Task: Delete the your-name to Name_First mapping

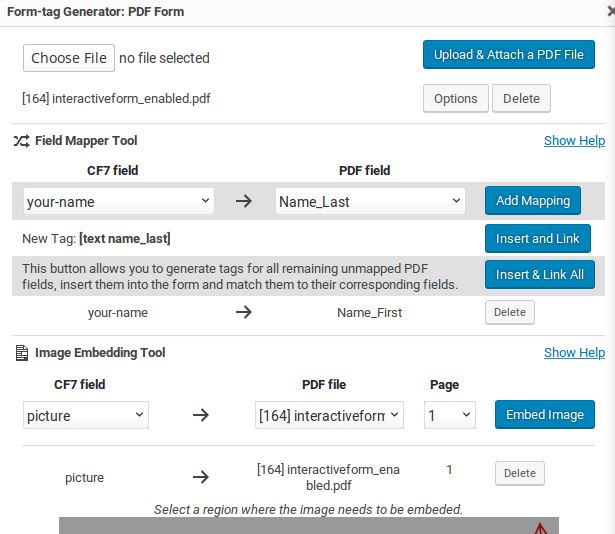Action: tap(509, 312)
